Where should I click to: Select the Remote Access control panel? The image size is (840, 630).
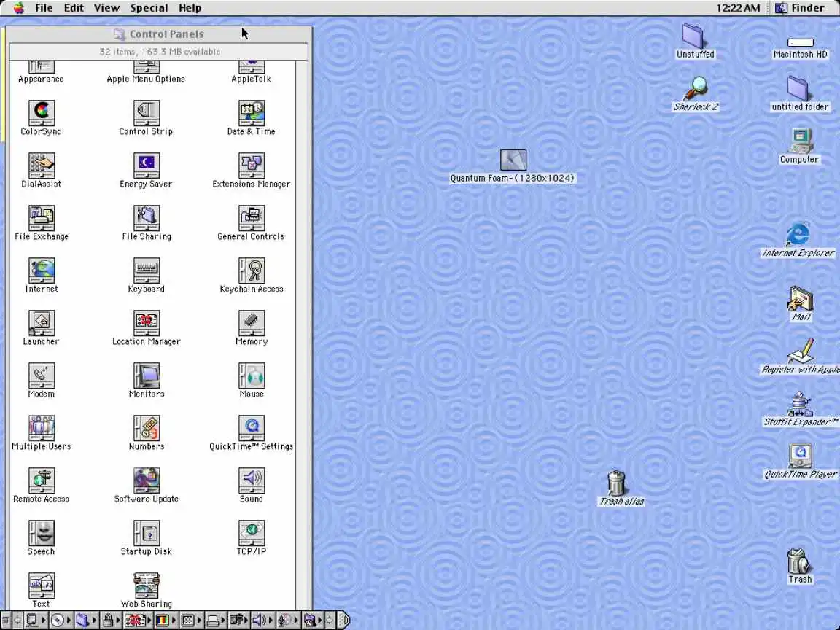42,481
